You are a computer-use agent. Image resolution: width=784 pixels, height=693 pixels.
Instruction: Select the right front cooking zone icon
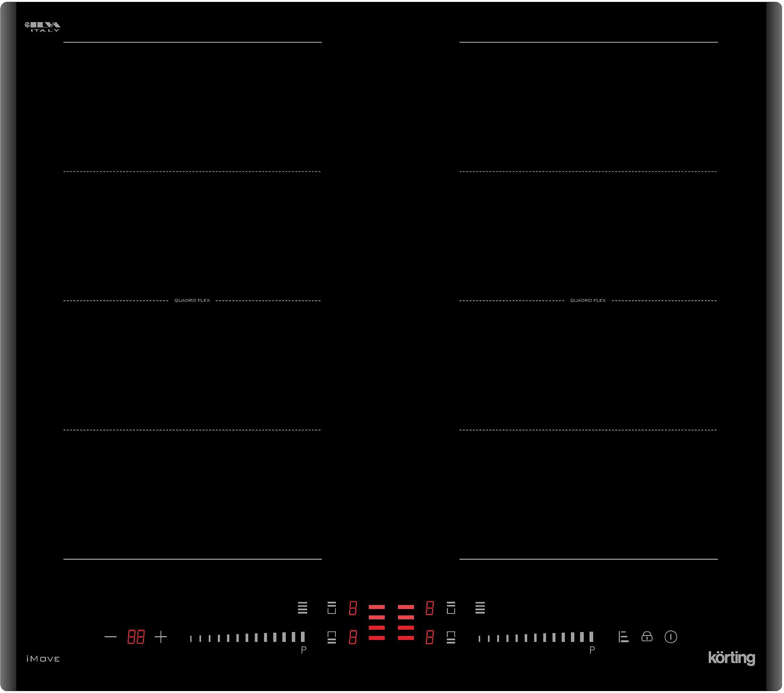point(451,638)
